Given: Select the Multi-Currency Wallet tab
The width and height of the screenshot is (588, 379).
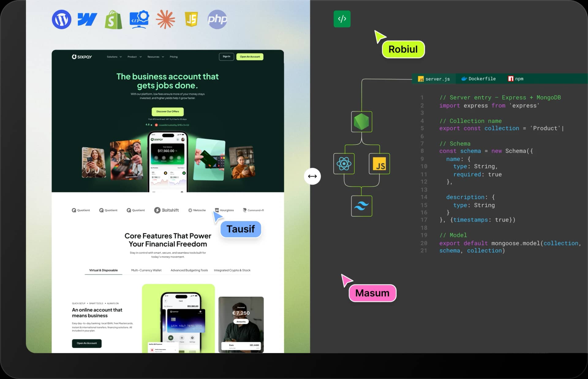Looking at the screenshot, I should click(x=146, y=270).
